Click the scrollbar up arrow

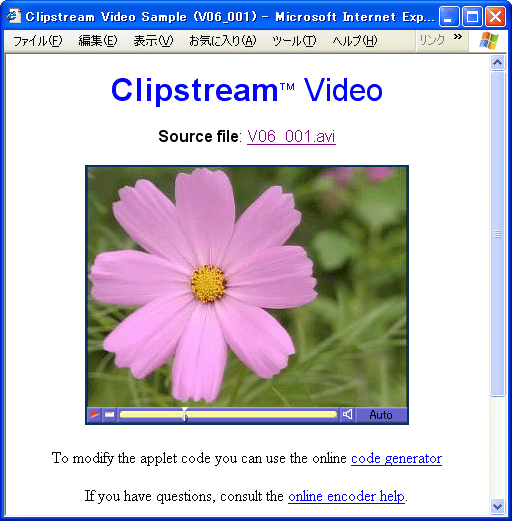497,63
